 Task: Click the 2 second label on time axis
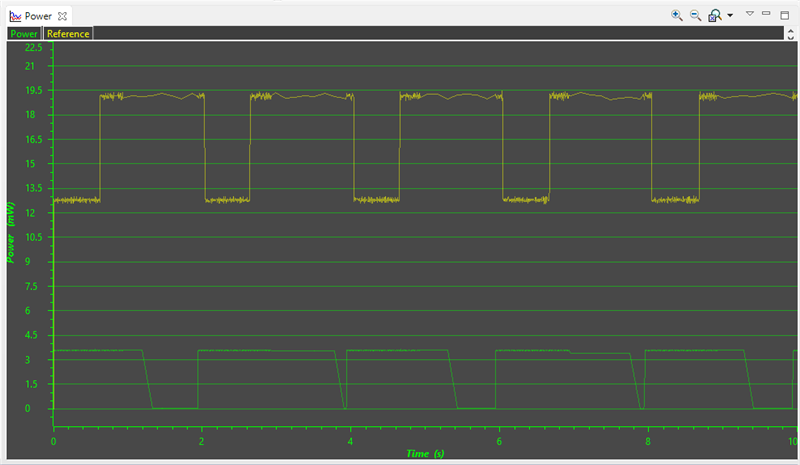point(202,441)
